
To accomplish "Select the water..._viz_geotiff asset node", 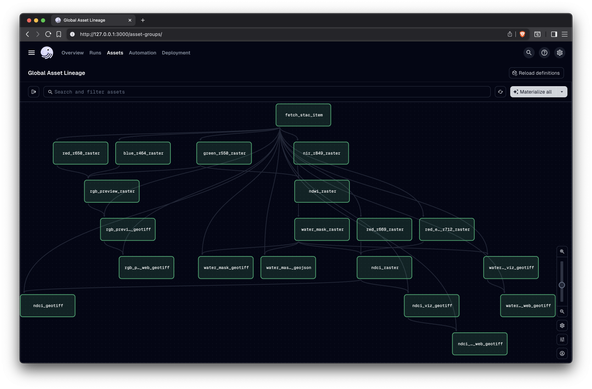I will pos(511,267).
